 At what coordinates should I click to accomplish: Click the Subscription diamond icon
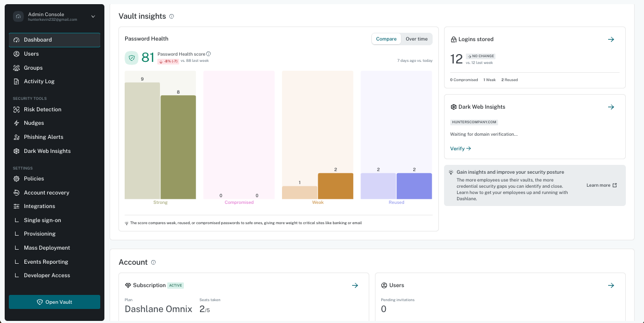click(x=128, y=286)
